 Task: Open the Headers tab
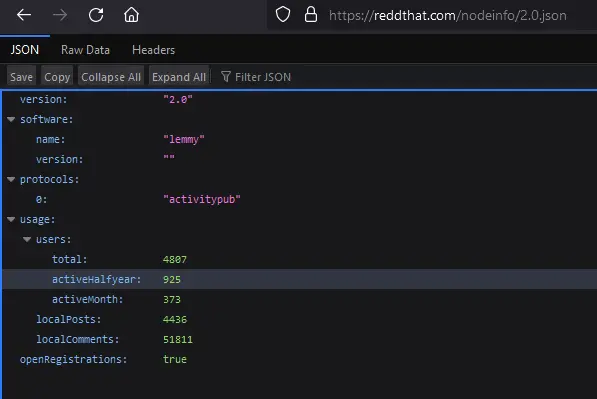153,50
